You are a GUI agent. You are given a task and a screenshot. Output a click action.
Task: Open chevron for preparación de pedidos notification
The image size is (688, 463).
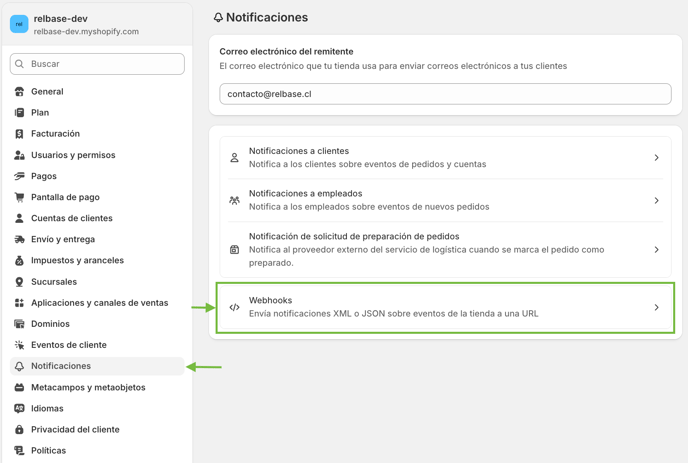pos(656,250)
